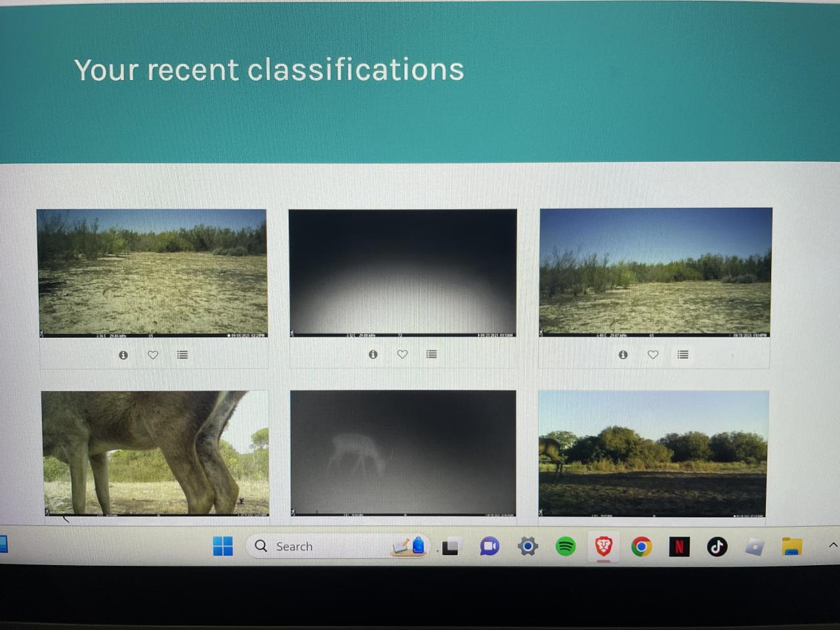
Task: Open info for the top-left scrubland photo
Action: click(x=123, y=355)
